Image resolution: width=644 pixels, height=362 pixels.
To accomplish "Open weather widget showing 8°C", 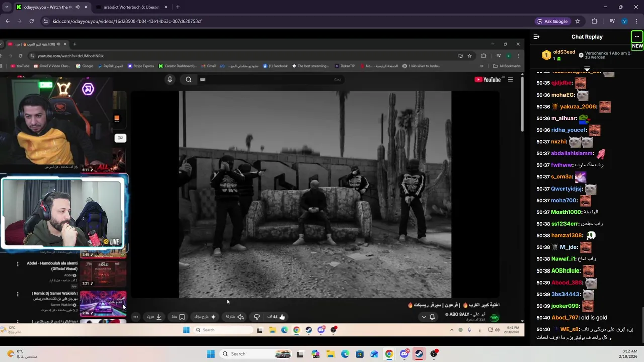I will [23, 354].
